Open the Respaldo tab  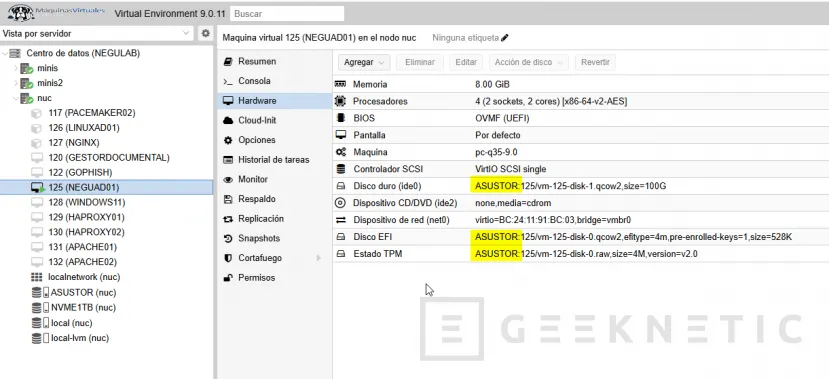tap(274, 199)
